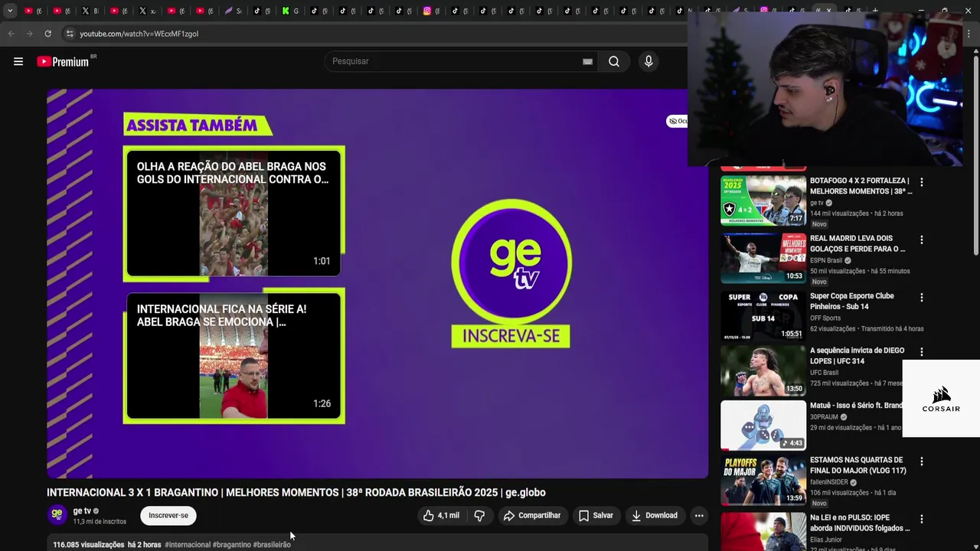980x551 pixels.
Task: Open options menu for Estamos nas quartas video
Action: point(922,461)
